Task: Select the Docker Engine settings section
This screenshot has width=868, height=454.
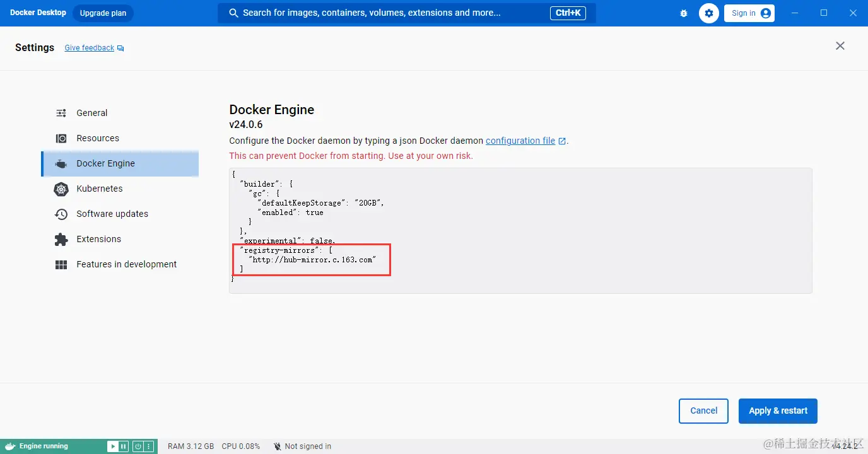Action: [120, 163]
